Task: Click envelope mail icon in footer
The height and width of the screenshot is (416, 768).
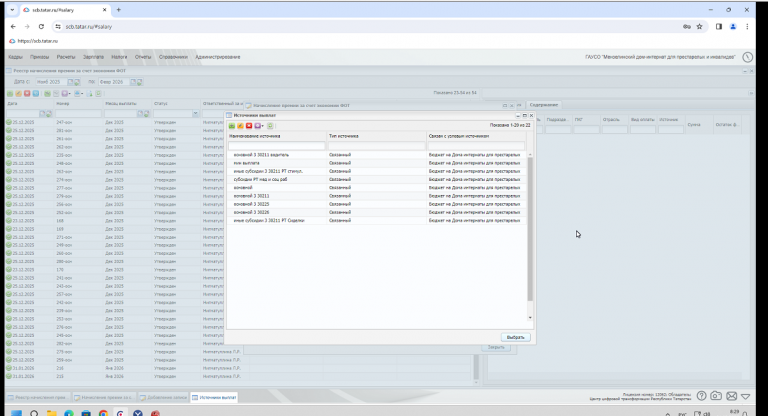Action: coord(731,396)
